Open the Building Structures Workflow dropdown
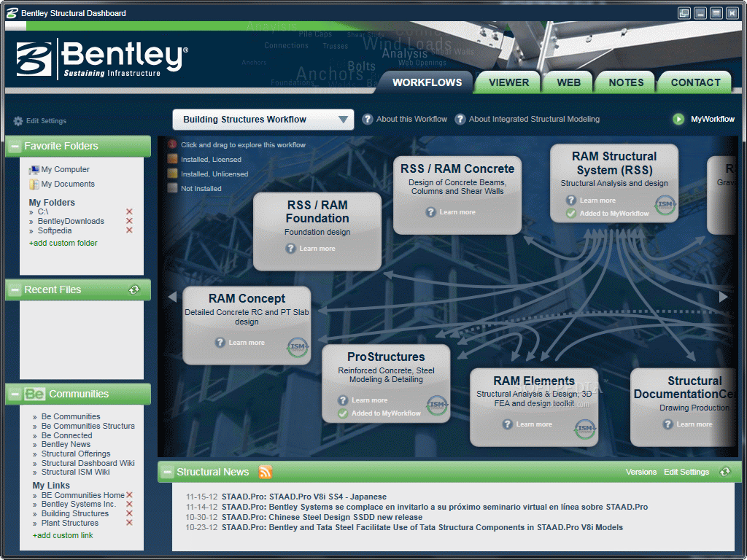This screenshot has height=560, width=747. [x=263, y=120]
